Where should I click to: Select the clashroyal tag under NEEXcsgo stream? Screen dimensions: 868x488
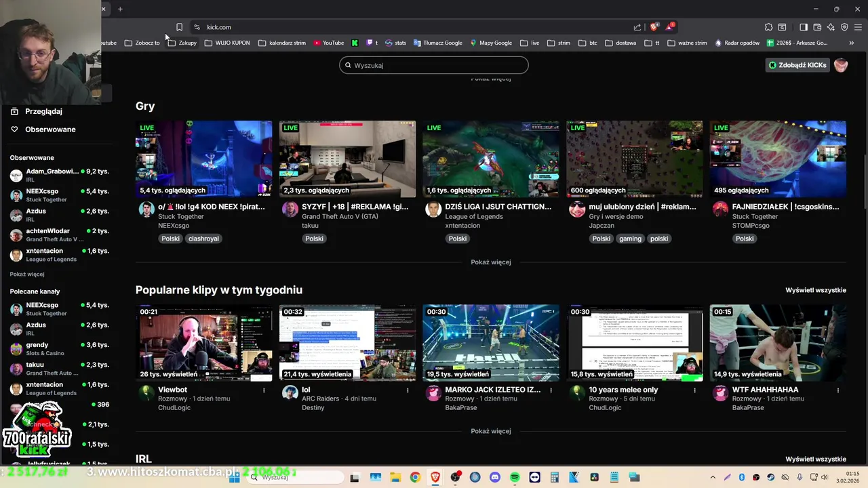[x=204, y=239]
